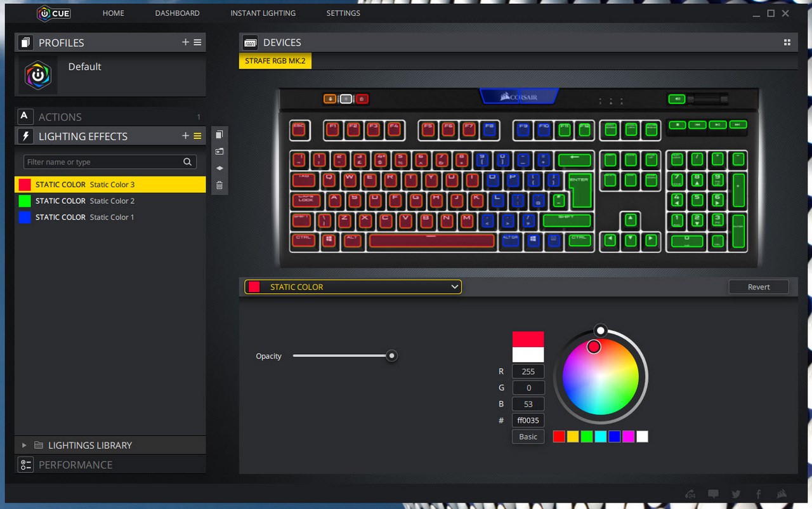Open the Performance panel
The height and width of the screenshot is (509, 812).
[110, 465]
